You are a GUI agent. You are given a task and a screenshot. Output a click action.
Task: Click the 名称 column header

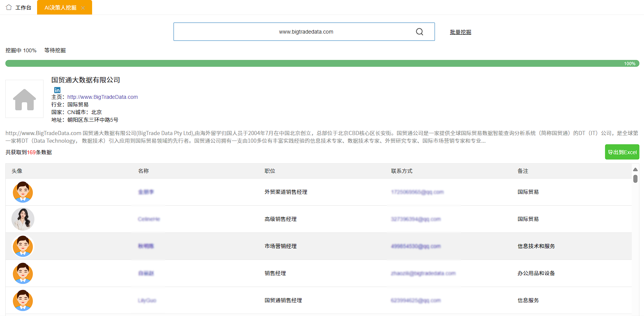coord(143,171)
